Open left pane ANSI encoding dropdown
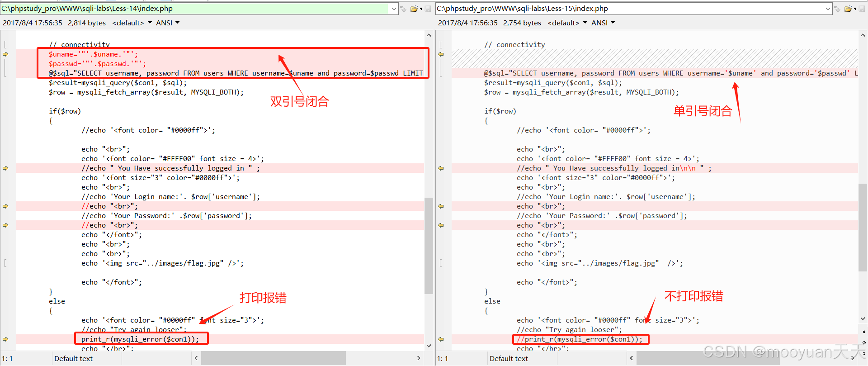Screen dimensions: 868x366 coord(168,23)
